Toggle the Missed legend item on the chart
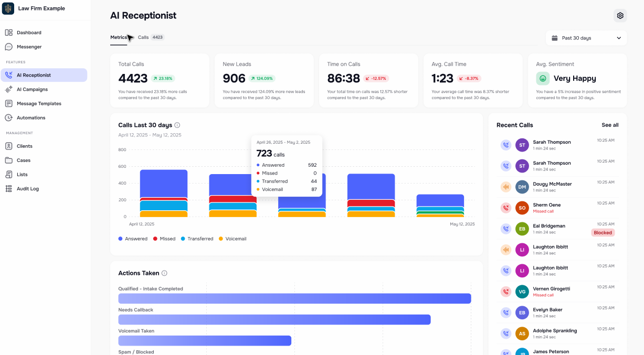This screenshot has width=644, height=355. pos(164,239)
